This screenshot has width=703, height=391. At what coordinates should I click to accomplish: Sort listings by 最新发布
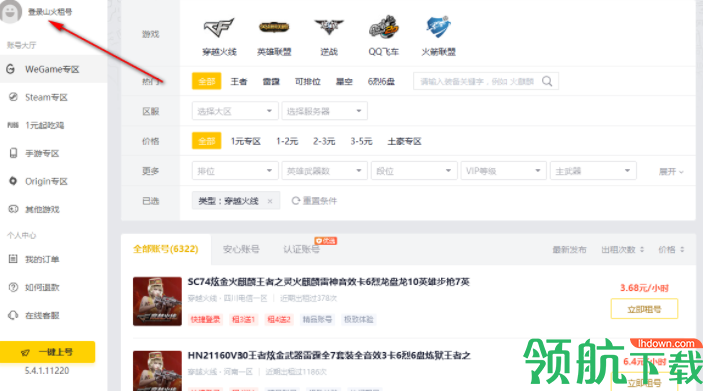point(569,249)
